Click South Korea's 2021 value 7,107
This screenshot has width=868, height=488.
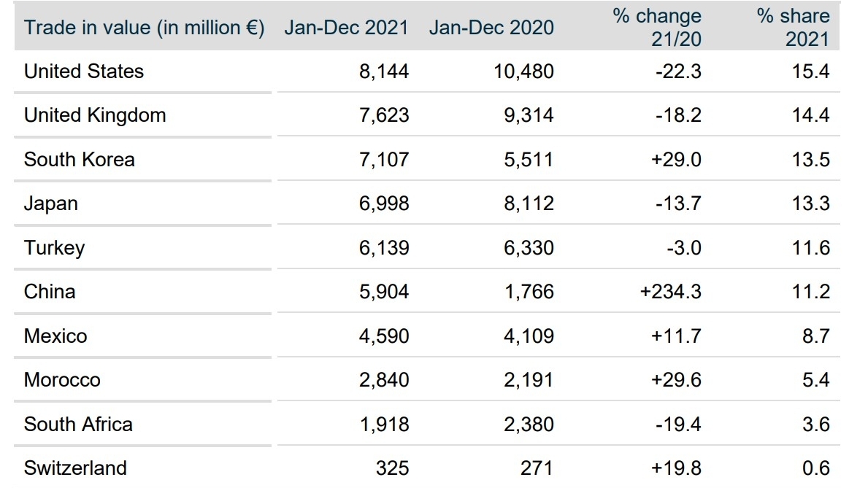pos(384,160)
